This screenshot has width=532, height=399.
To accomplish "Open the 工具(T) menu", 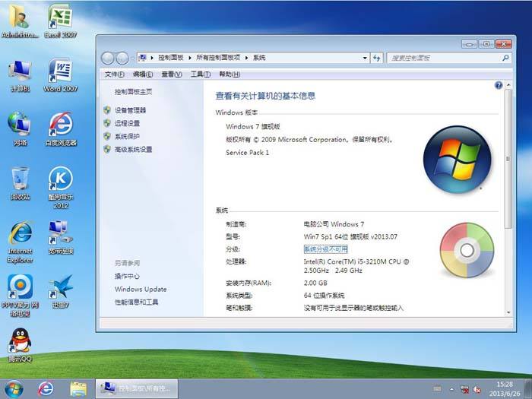I will coord(200,74).
